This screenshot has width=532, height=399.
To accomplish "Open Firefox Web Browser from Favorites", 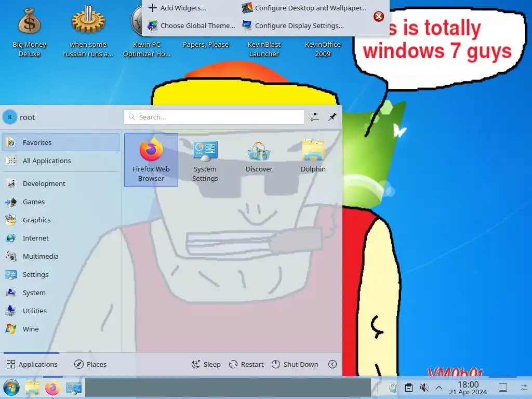I will [151, 160].
